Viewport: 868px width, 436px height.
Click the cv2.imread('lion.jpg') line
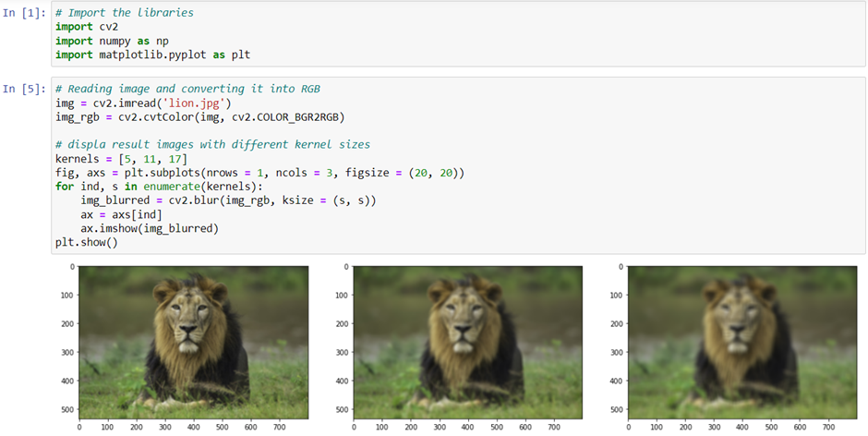pyautogui.click(x=143, y=103)
